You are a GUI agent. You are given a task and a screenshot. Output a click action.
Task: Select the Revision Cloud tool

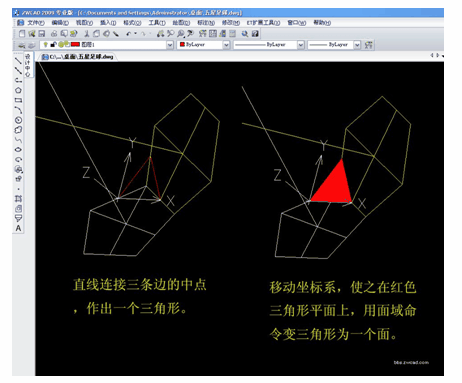tap(18, 130)
